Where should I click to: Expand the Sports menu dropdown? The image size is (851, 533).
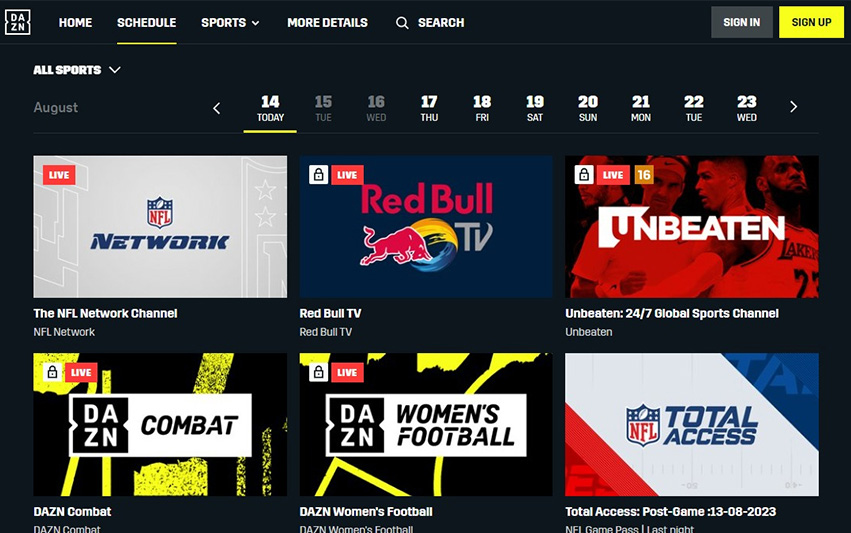pos(230,23)
